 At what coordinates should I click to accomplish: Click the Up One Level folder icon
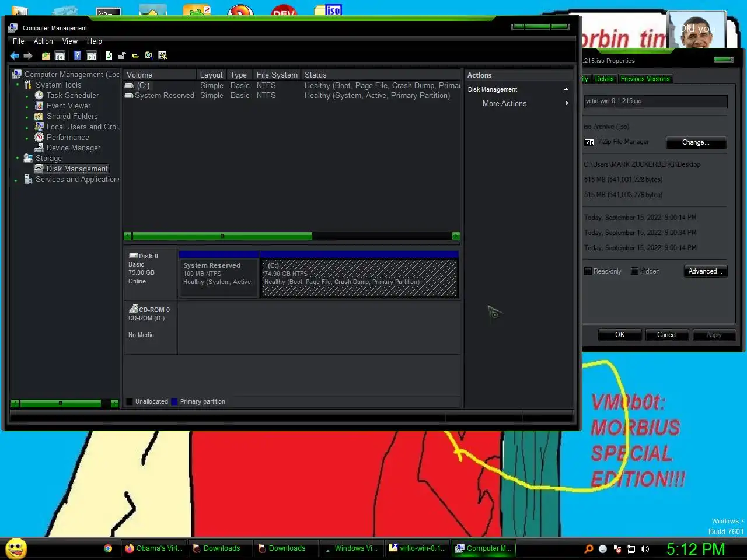coord(46,55)
